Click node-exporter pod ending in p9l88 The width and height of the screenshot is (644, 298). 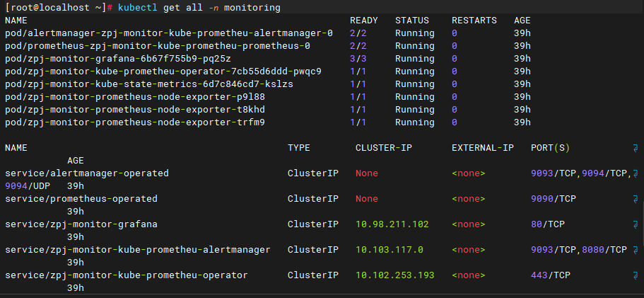coord(134,97)
